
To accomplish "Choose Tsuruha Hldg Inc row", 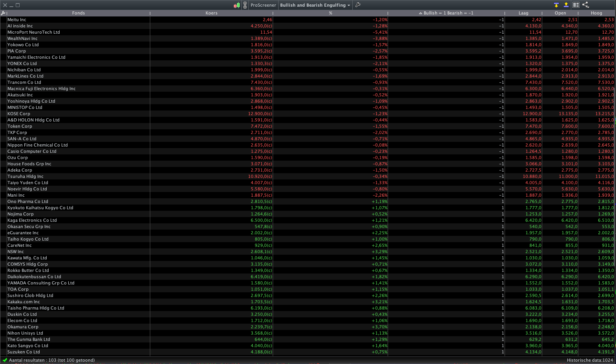I will [x=308, y=176].
